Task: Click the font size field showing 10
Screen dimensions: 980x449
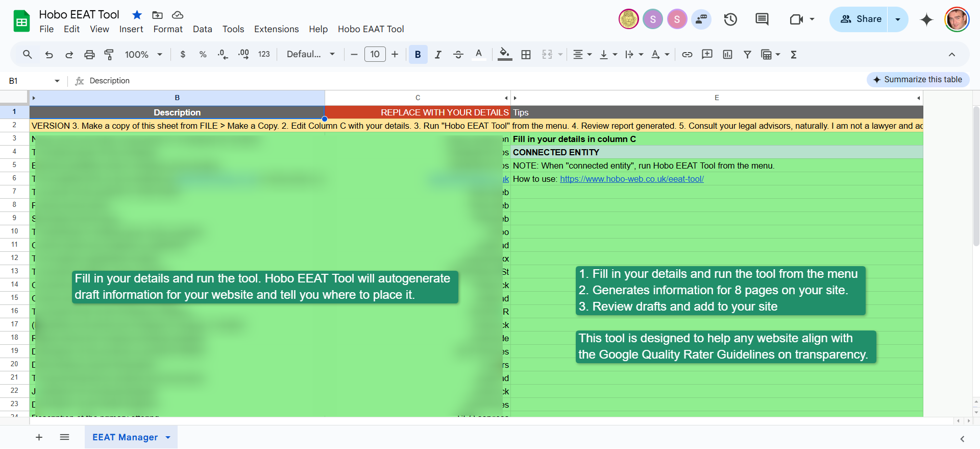Action: [375, 54]
